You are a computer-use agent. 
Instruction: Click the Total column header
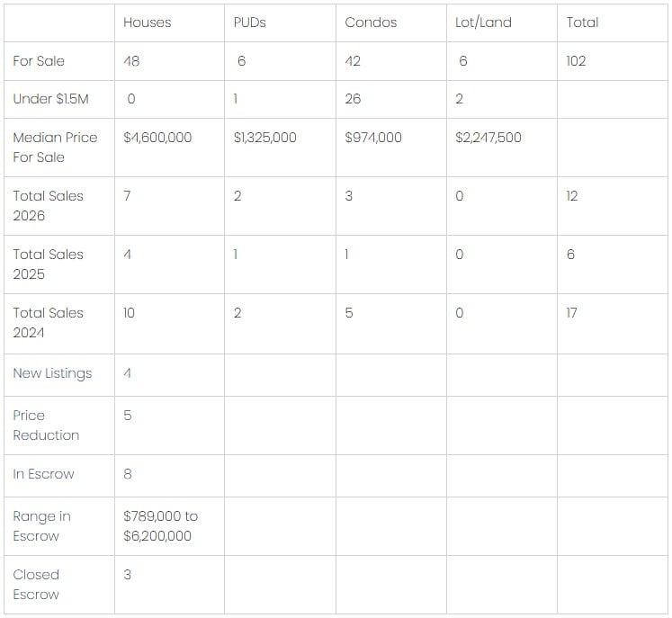(582, 22)
